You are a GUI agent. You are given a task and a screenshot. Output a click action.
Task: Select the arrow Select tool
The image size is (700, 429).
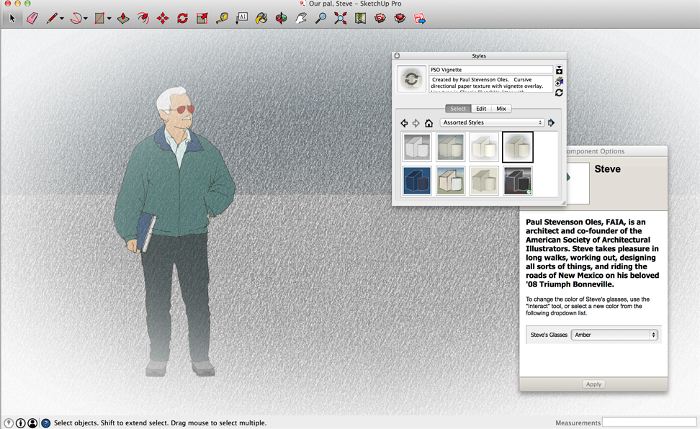tap(12, 18)
